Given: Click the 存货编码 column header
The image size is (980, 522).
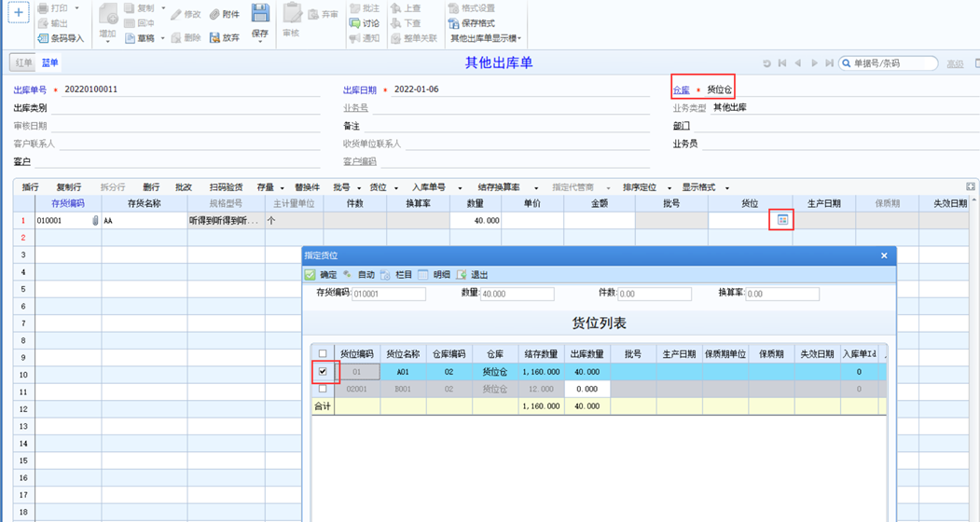Looking at the screenshot, I should tap(68, 203).
